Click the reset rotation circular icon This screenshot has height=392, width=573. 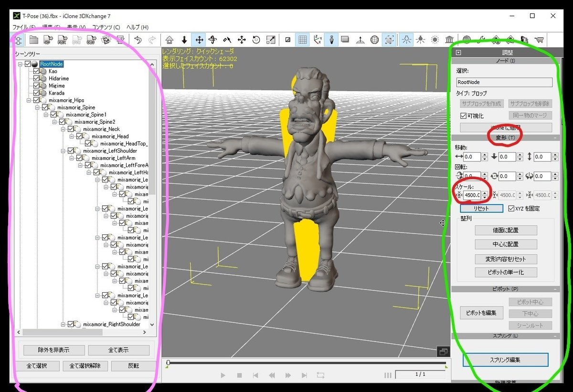point(256,40)
